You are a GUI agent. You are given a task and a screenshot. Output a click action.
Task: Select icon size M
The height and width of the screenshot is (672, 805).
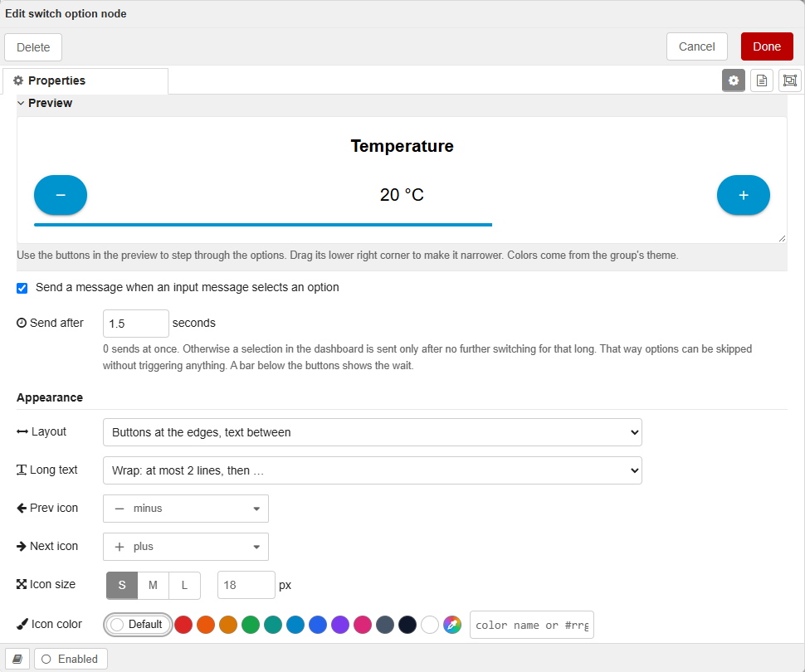coord(153,585)
